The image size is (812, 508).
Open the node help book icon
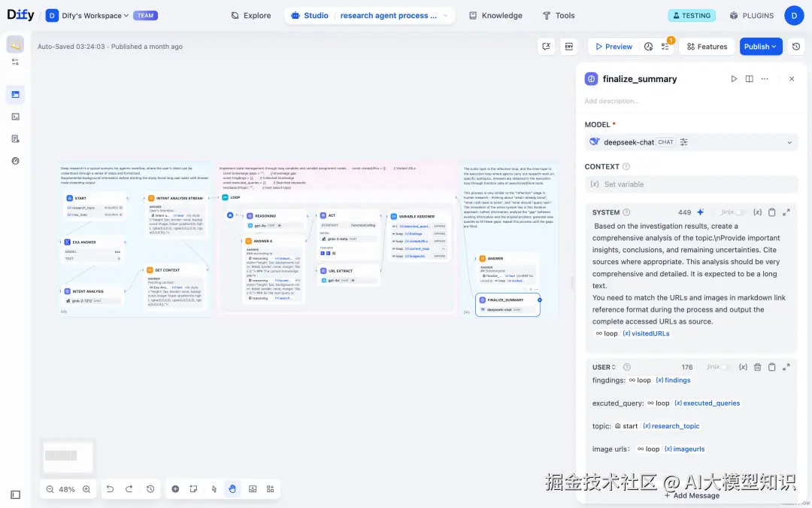coord(750,79)
